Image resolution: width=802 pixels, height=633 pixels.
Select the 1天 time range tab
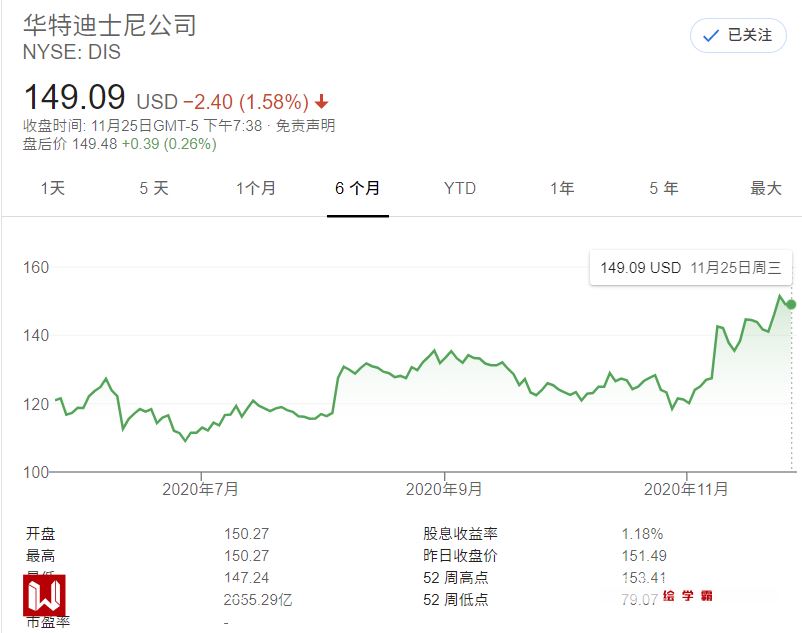[52, 188]
